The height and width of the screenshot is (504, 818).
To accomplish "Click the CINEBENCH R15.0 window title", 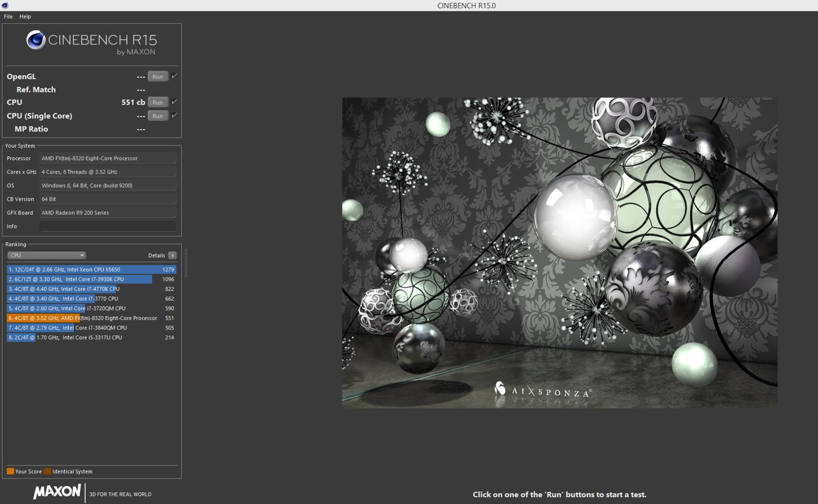I will 466,5.
